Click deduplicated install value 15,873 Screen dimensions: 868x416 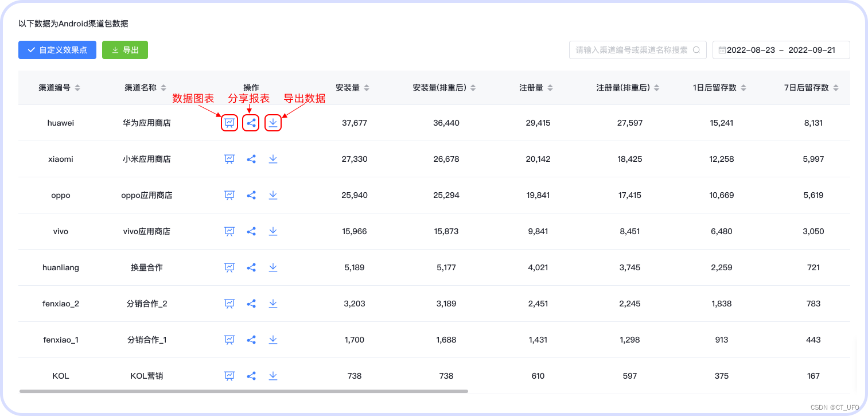(446, 231)
